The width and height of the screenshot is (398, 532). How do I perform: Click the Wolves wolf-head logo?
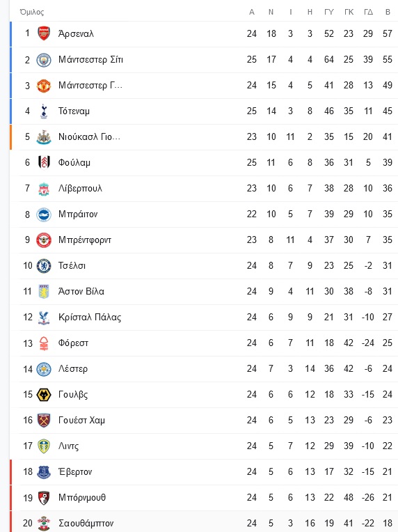click(x=44, y=395)
